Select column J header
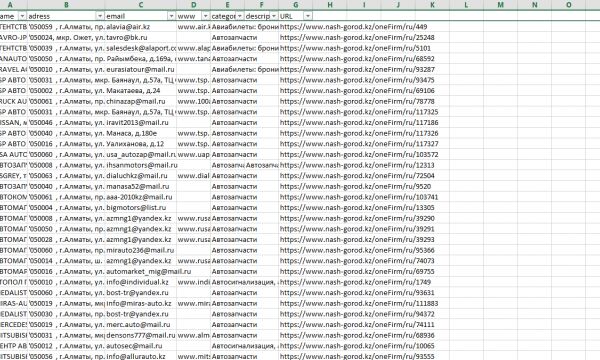 tap(398, 5)
